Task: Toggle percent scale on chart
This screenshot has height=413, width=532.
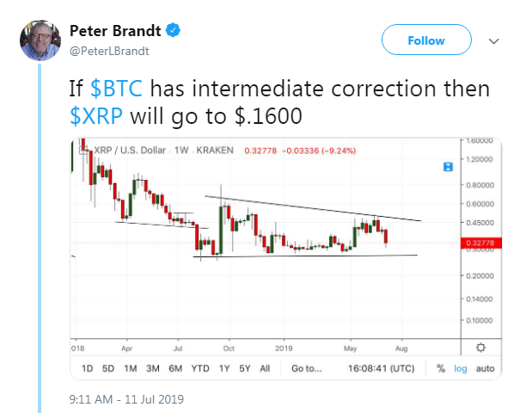Action: click(441, 368)
